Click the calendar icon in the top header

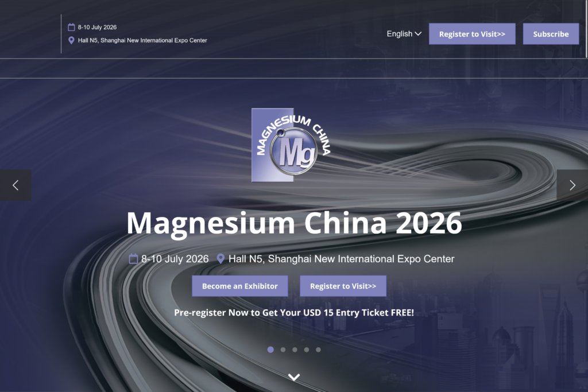(x=71, y=26)
